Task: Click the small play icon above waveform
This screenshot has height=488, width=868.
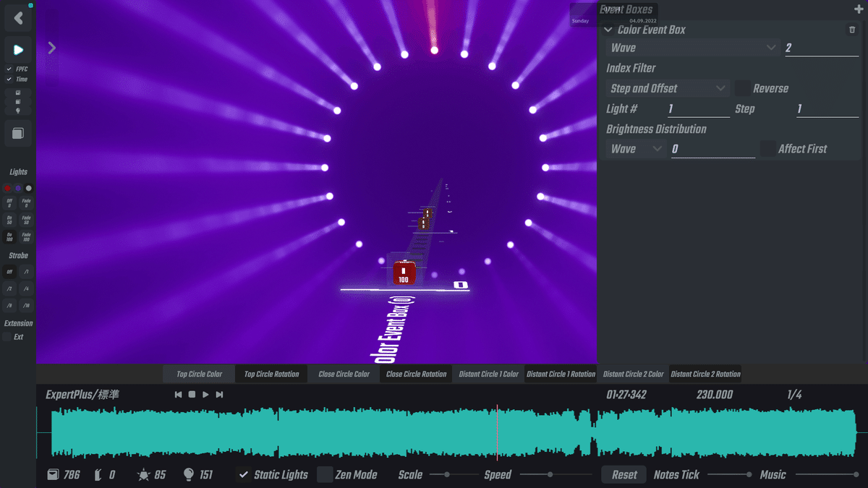Action: pos(205,395)
